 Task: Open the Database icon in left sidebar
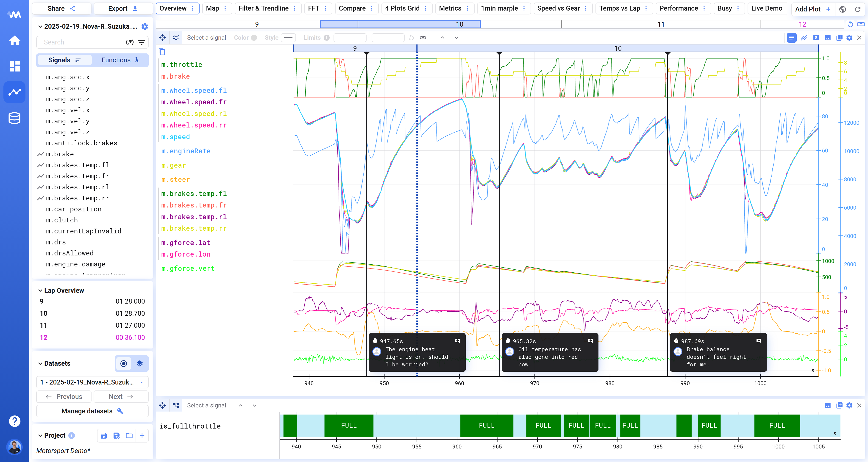point(14,118)
